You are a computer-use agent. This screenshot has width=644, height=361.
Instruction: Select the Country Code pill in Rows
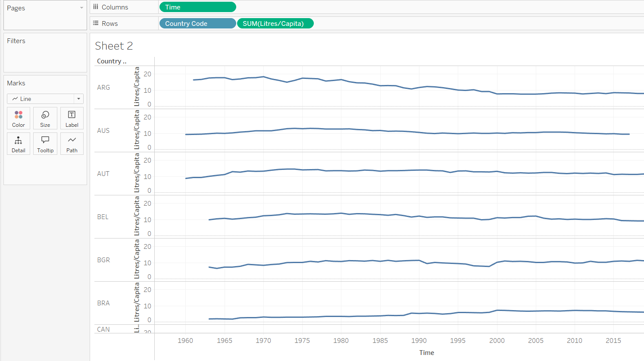coord(198,23)
